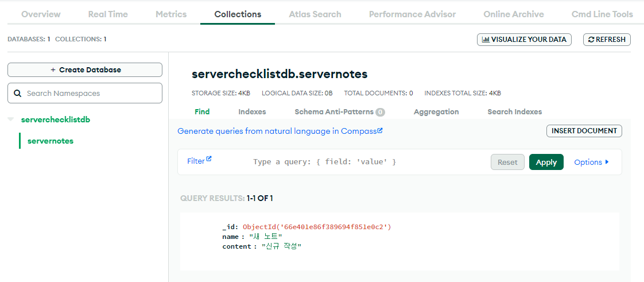This screenshot has height=282, width=644.
Task: Reset the query filter
Action: point(507,162)
